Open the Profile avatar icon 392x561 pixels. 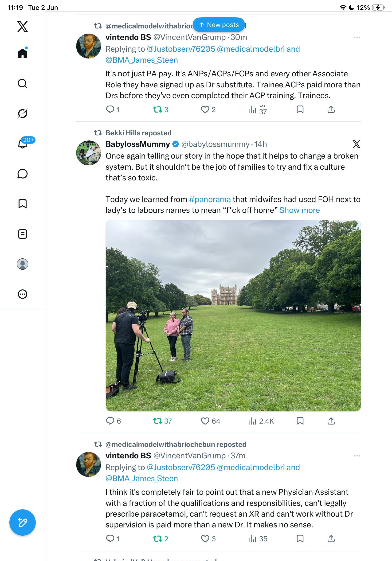23,264
